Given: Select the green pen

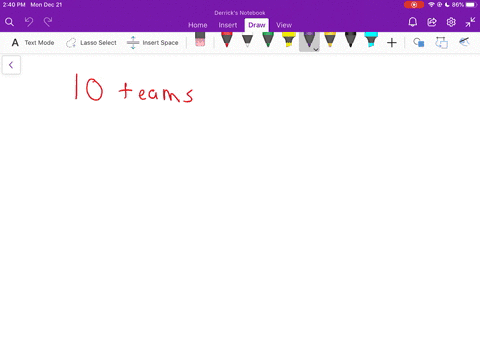Looking at the screenshot, I should pyautogui.click(x=268, y=40).
